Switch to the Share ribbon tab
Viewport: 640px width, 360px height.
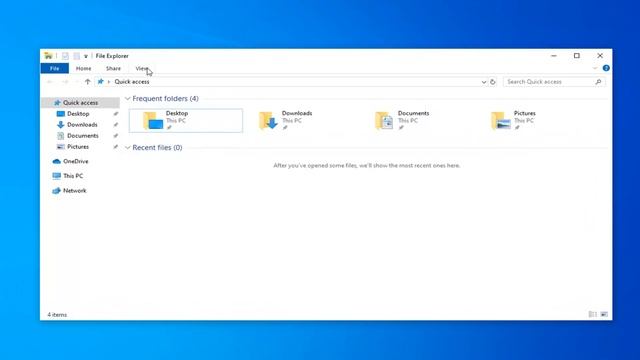tap(113, 69)
